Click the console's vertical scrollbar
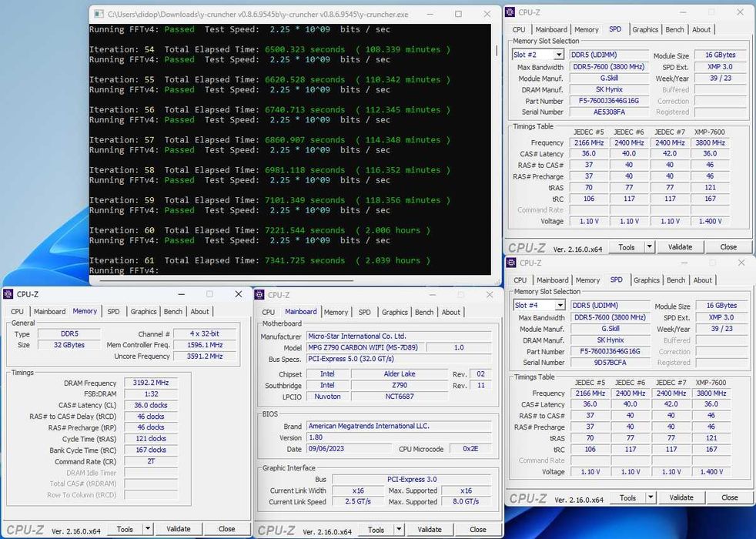This screenshot has width=756, height=539. (x=496, y=50)
